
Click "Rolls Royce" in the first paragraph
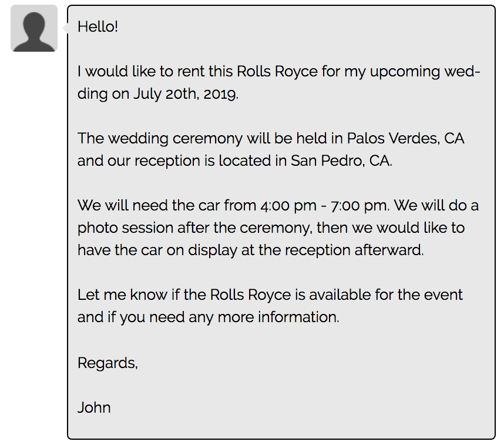click(277, 71)
